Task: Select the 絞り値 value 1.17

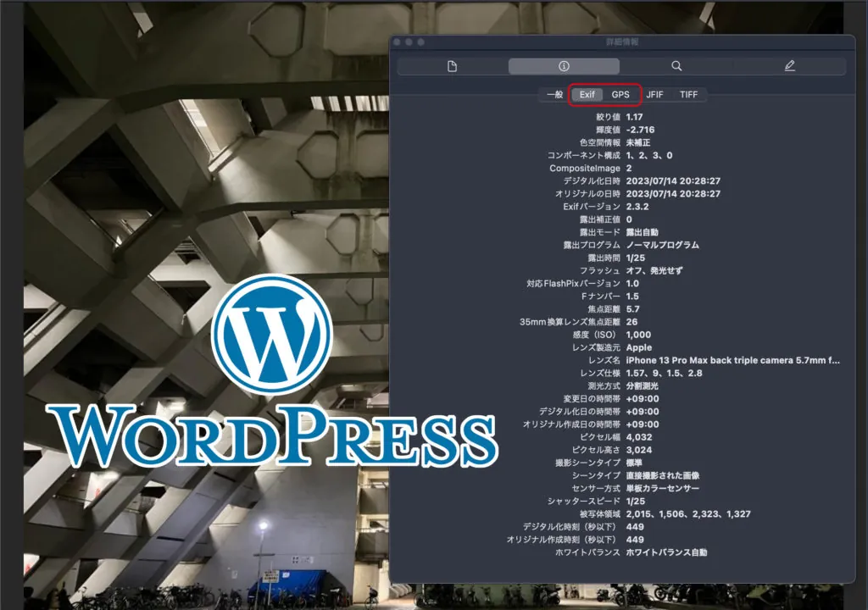Action: pos(634,117)
